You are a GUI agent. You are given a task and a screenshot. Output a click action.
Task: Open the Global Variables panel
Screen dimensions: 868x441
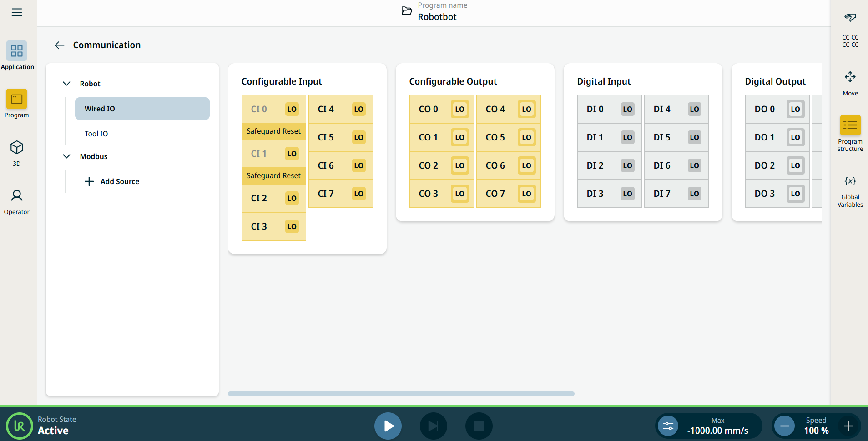[850, 191]
